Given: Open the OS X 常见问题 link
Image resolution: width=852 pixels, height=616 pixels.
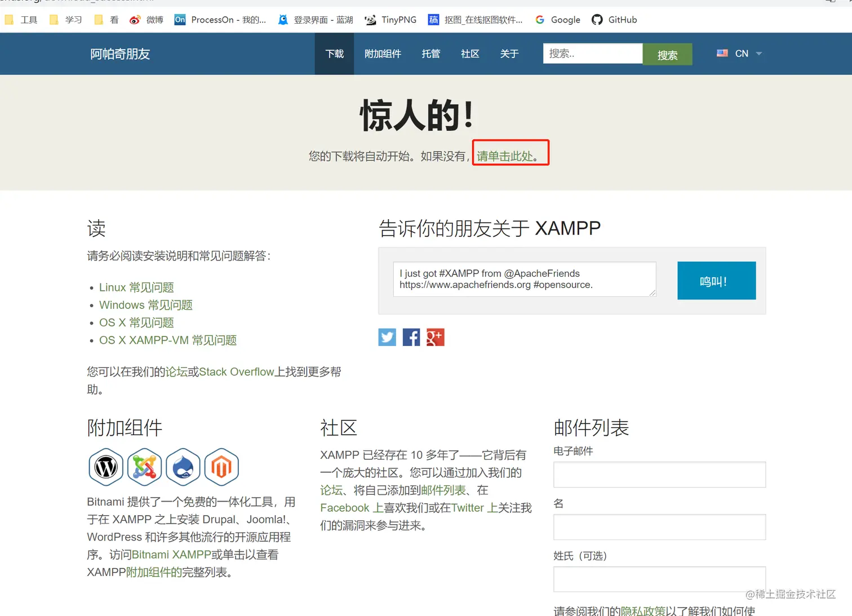Looking at the screenshot, I should pyautogui.click(x=136, y=322).
